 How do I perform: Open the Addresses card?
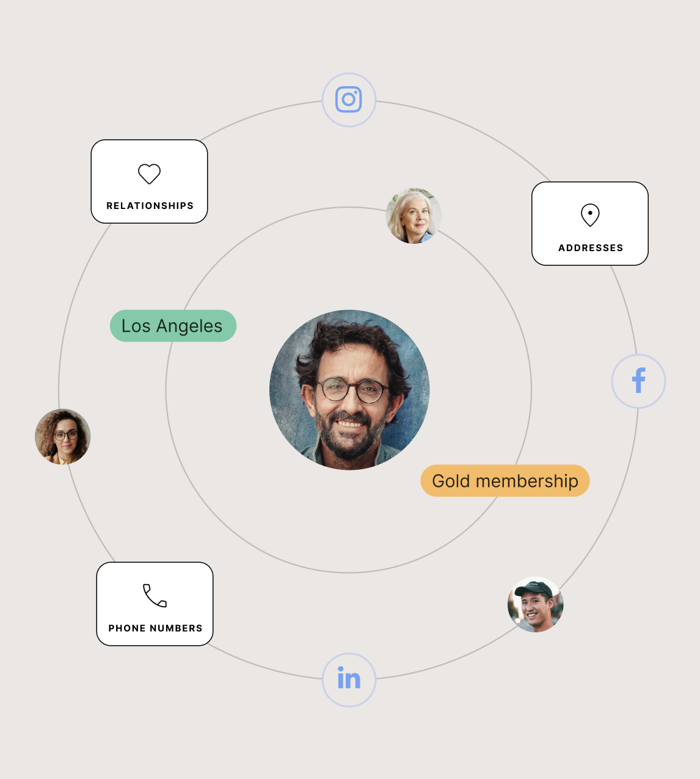[x=589, y=224]
